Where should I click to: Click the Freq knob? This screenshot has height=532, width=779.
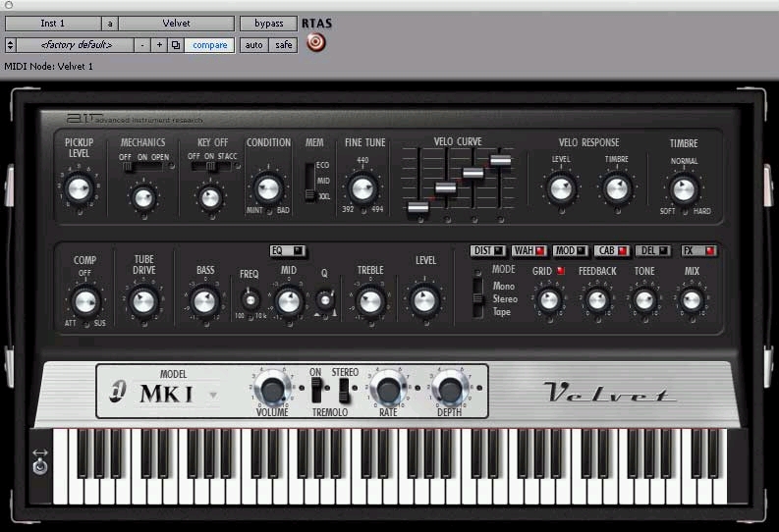pos(250,299)
